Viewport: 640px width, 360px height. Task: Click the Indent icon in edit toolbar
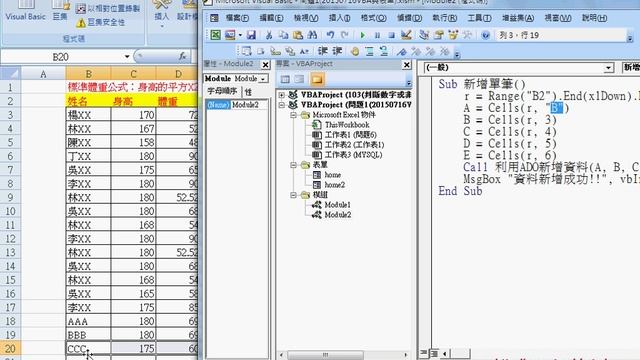(x=322, y=51)
